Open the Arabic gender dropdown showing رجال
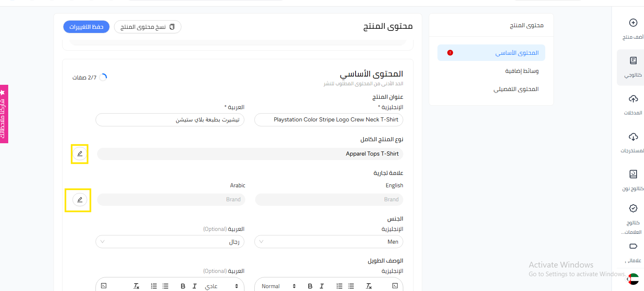Viewport: 644px width, 291px height. pos(170,242)
